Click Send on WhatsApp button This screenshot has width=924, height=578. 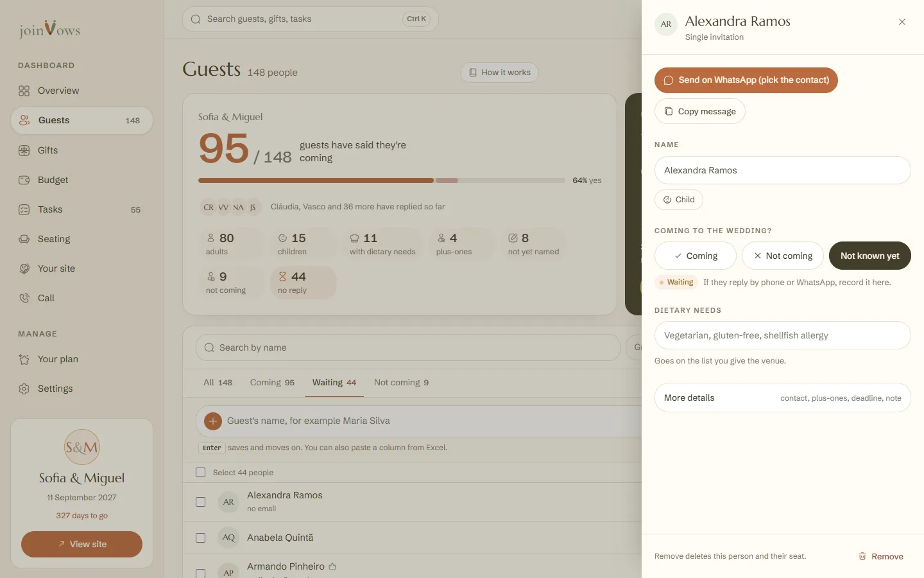click(x=746, y=80)
